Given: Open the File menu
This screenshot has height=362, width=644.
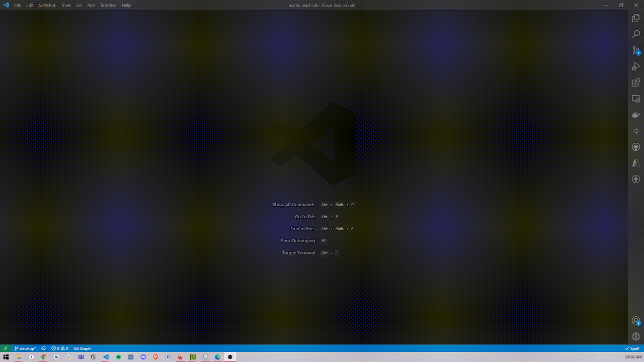Looking at the screenshot, I should click(18, 5).
